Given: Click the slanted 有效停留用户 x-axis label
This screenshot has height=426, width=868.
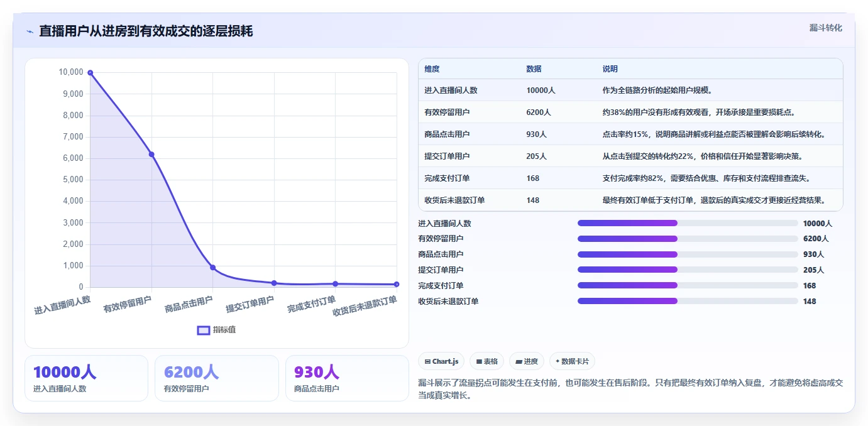Looking at the screenshot, I should click(x=128, y=305).
